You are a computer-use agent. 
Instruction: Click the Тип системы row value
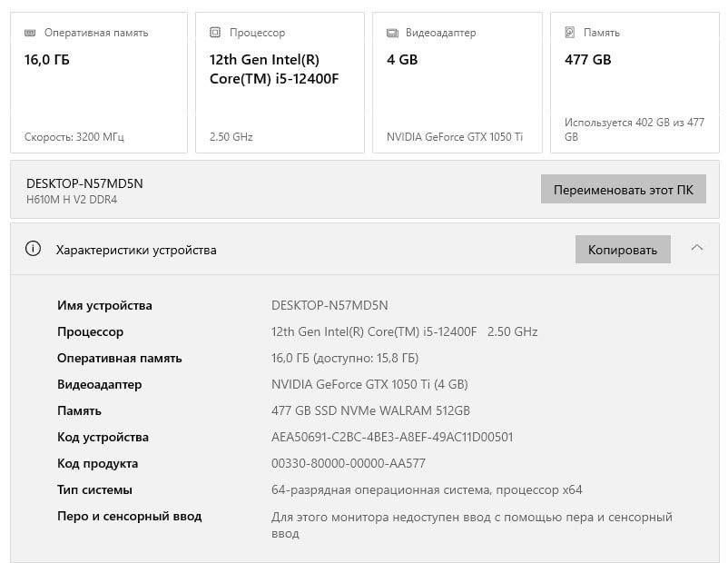pyautogui.click(x=427, y=489)
